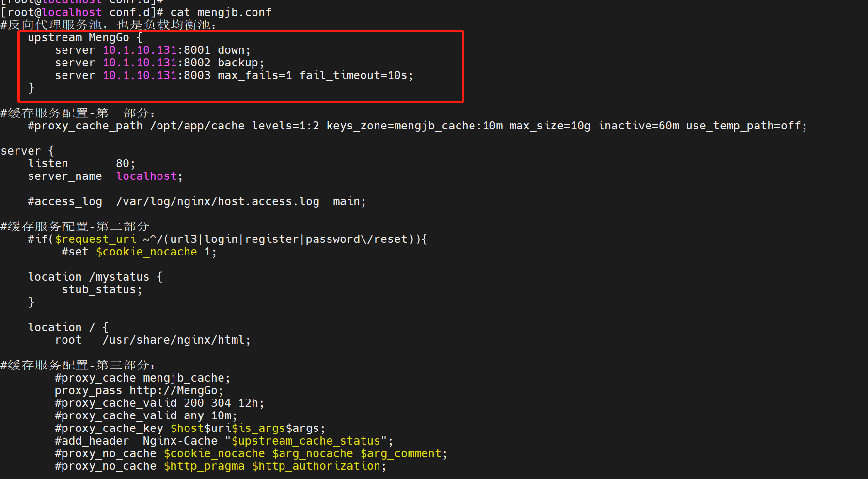Screen dimensions: 868x479
Task: Click the $upstream_cache_status variable
Action: click(x=306, y=441)
